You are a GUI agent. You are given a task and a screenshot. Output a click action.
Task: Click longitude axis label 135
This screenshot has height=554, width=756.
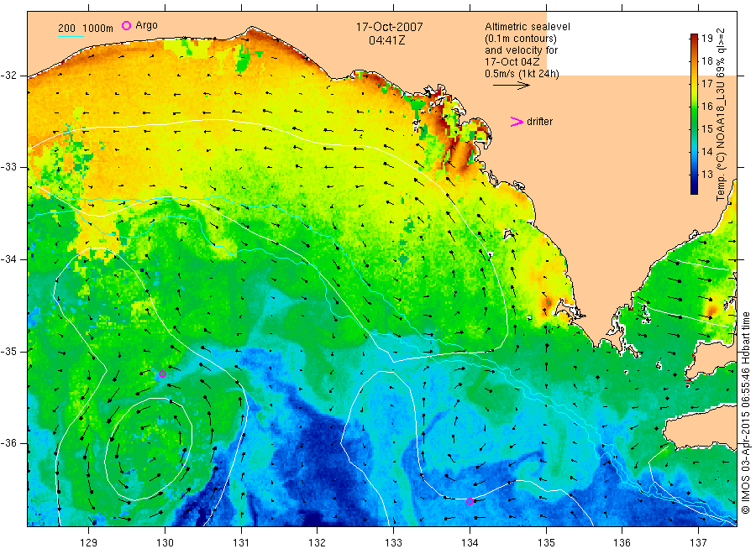pos(546,543)
